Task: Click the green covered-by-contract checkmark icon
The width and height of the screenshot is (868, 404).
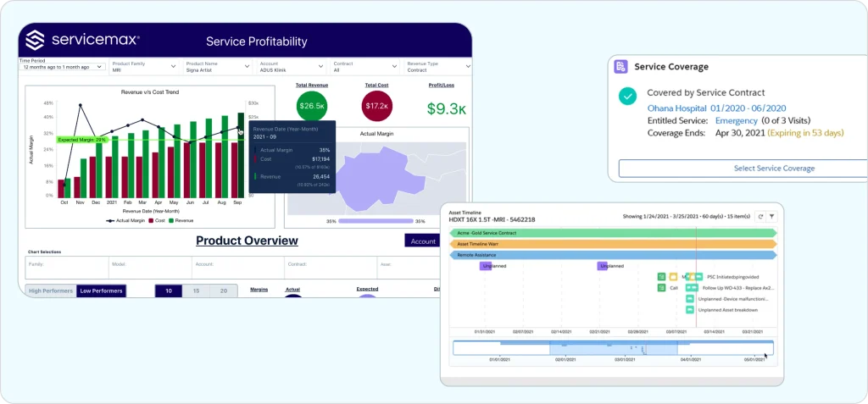Action: [627, 97]
